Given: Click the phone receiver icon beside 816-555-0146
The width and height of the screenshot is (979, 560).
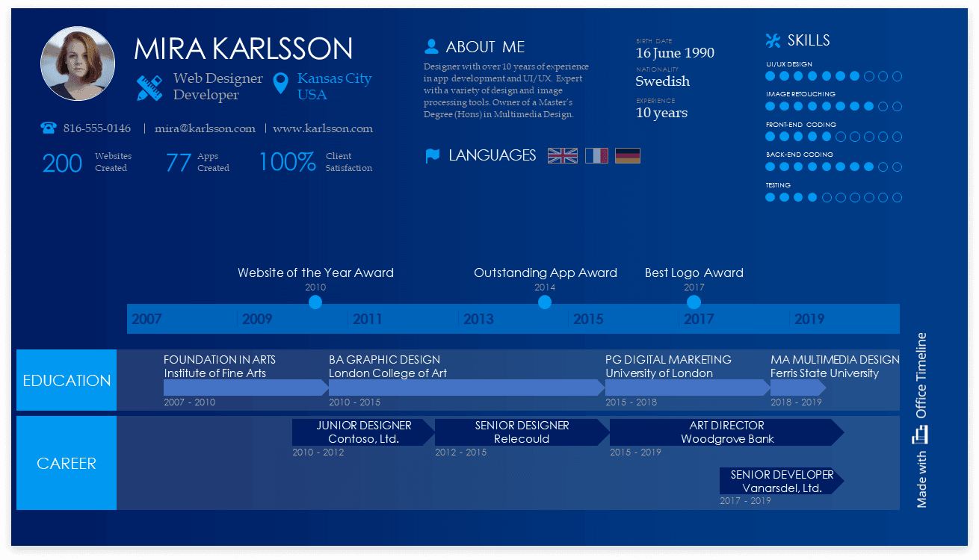Looking at the screenshot, I should [48, 127].
